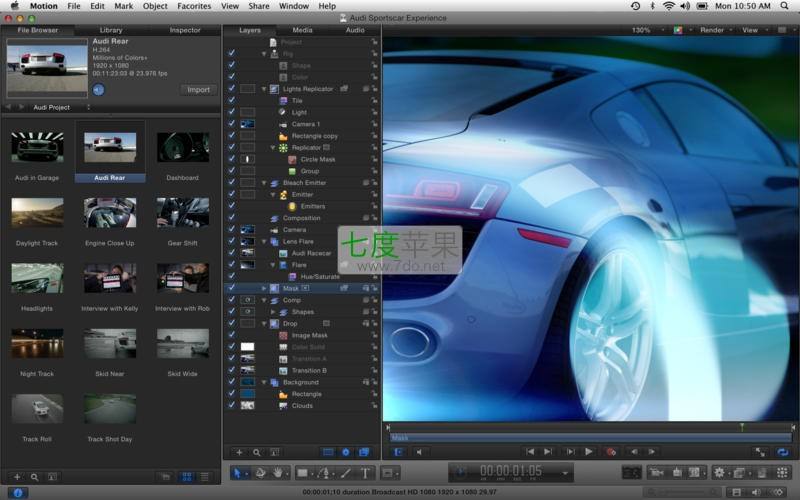Image resolution: width=800 pixels, height=500 pixels.
Task: Open macOS Spotlight search
Action: click(x=784, y=6)
